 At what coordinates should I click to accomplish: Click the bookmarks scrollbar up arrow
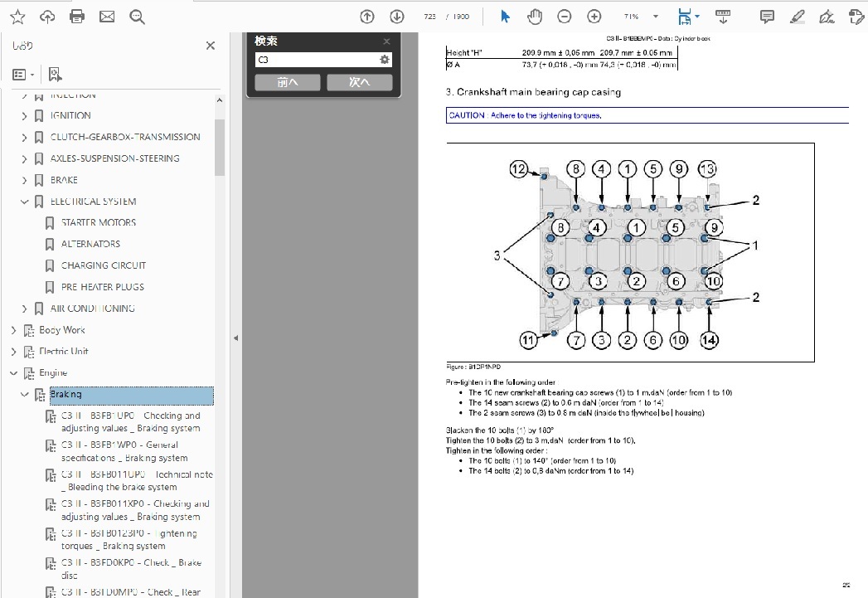[x=219, y=100]
